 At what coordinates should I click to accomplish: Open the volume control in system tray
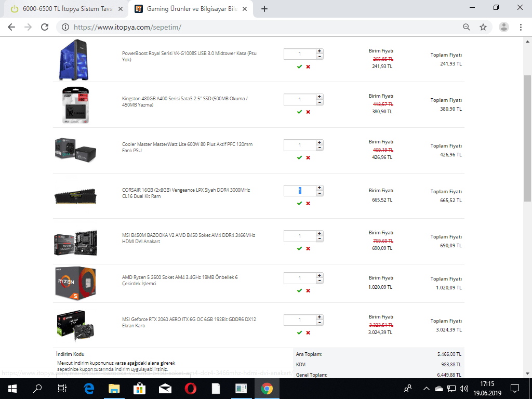coord(463,389)
